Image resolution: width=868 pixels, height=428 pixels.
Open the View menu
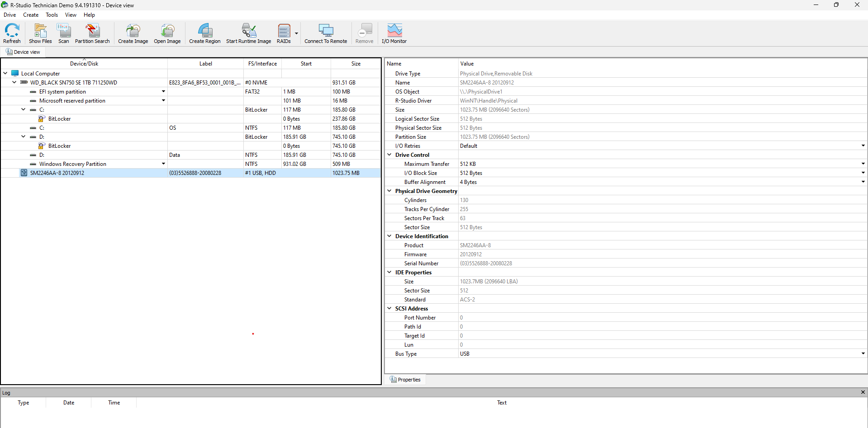[x=71, y=15]
